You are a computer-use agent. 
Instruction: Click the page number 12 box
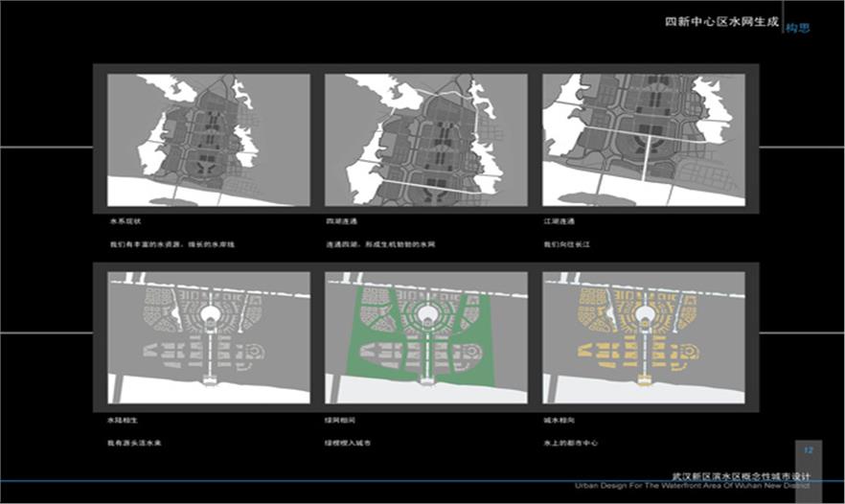tap(808, 449)
